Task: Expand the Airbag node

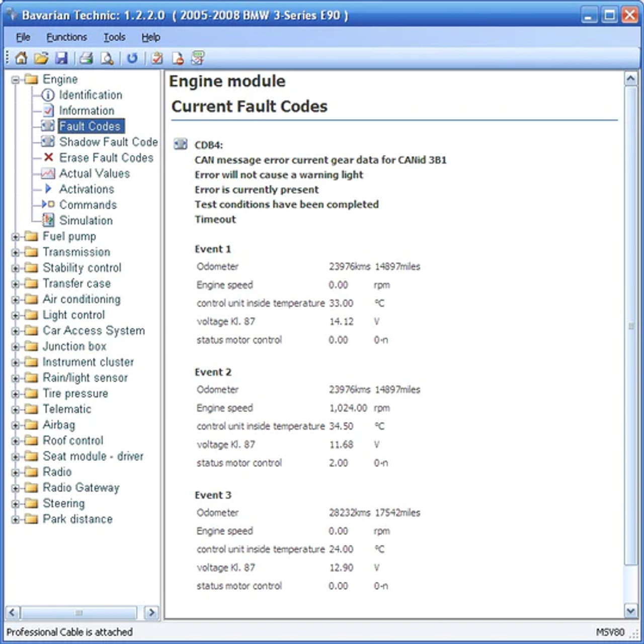Action: [16, 425]
